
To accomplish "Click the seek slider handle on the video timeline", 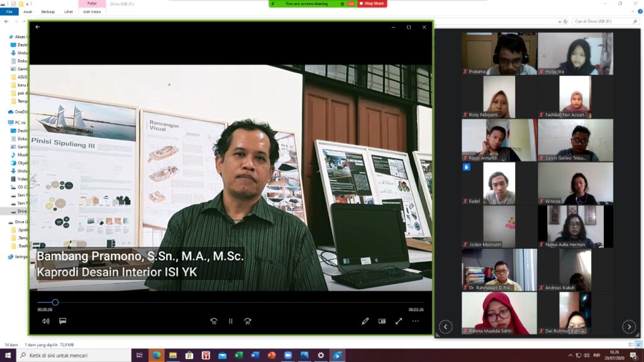I will coord(55,302).
